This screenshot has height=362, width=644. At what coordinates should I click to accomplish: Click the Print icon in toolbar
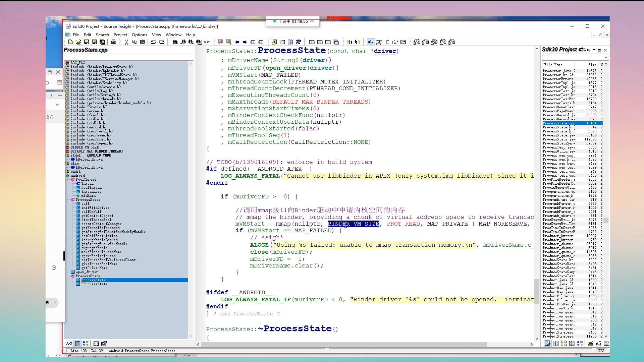tap(113, 42)
